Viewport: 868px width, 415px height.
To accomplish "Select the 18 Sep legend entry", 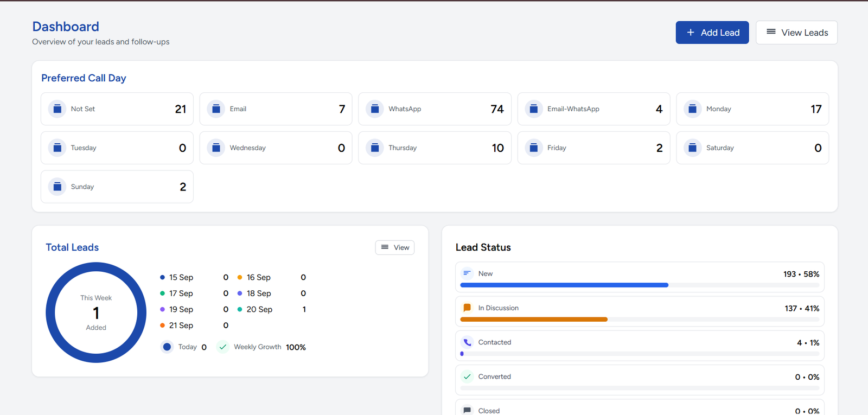I will click(x=272, y=293).
